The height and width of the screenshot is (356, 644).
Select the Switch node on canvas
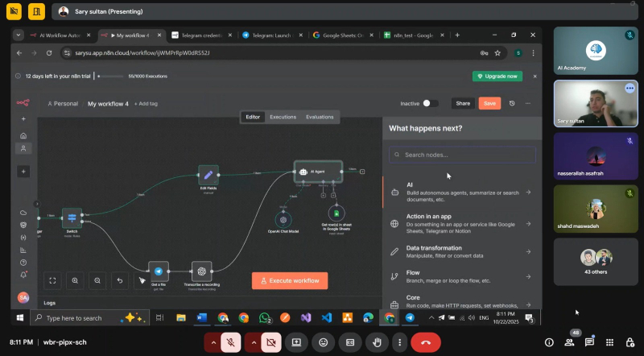[72, 217]
